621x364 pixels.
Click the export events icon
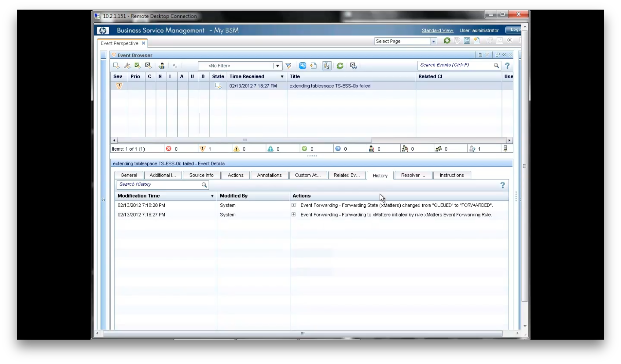click(313, 65)
